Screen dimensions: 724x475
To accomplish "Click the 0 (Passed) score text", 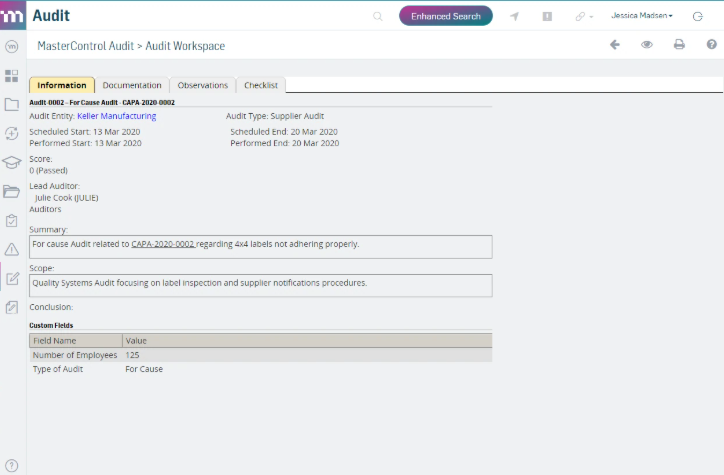I will pos(48,171).
